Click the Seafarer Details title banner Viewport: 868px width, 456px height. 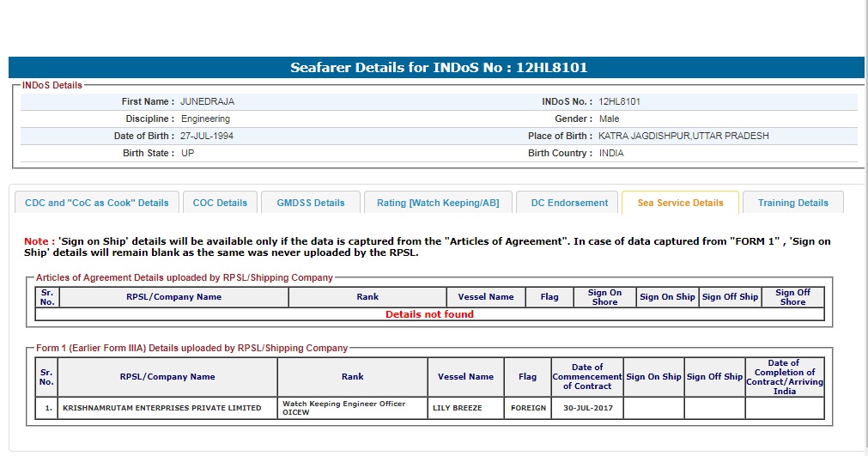[x=438, y=68]
